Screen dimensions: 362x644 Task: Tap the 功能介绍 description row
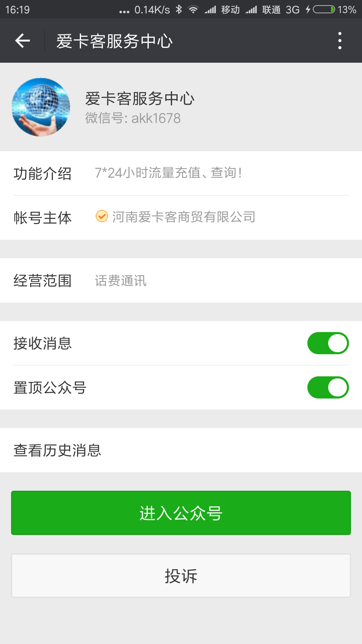pos(181,173)
